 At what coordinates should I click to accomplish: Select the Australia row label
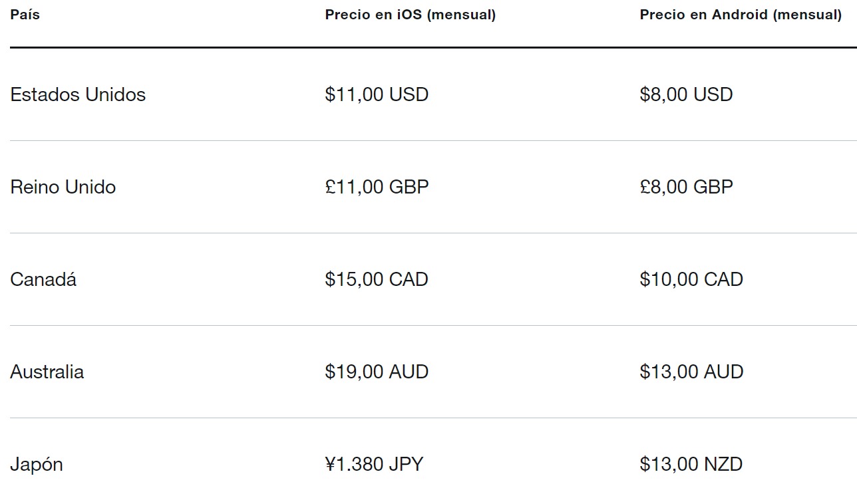click(47, 372)
